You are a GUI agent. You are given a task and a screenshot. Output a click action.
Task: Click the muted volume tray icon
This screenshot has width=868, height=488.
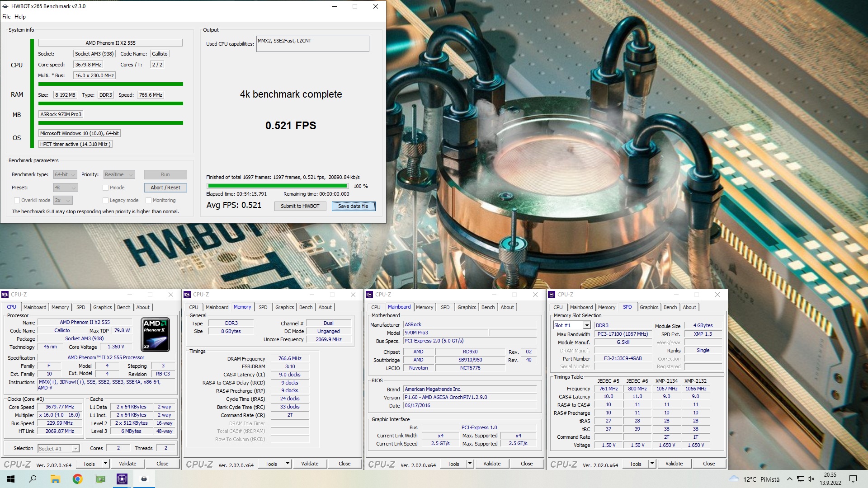tap(811, 479)
